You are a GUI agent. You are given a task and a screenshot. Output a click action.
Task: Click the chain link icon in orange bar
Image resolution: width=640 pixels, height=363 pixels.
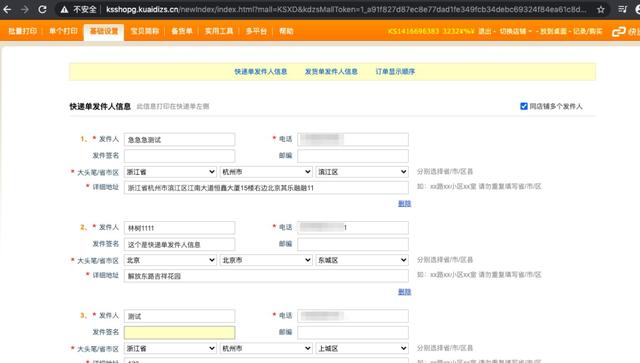(619, 31)
